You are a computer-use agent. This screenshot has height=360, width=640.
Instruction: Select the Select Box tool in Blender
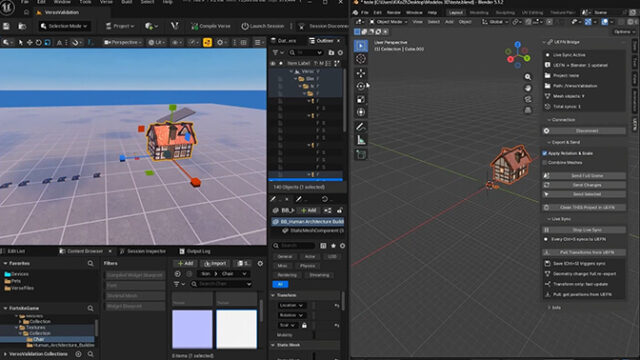click(x=361, y=46)
